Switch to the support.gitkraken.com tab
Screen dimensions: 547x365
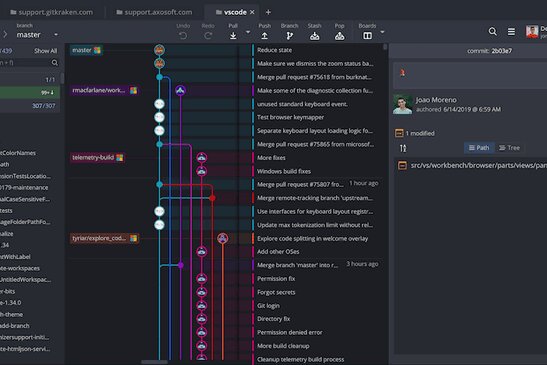point(52,12)
